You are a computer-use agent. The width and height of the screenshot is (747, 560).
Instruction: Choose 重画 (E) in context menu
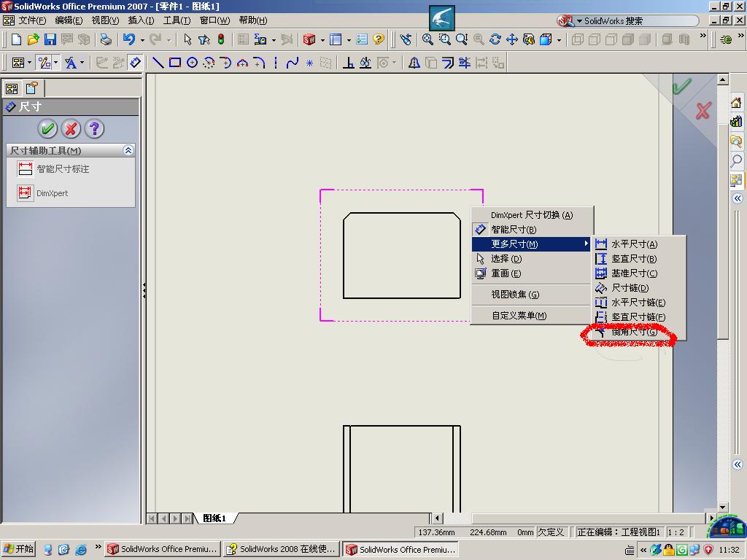[532, 273]
